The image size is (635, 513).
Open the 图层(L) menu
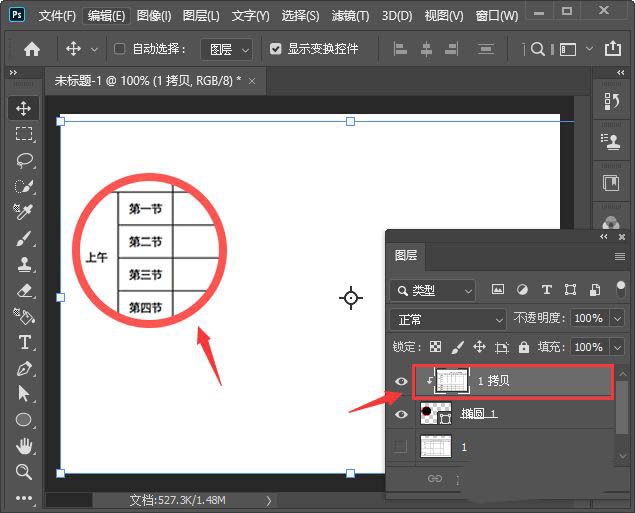tap(202, 16)
